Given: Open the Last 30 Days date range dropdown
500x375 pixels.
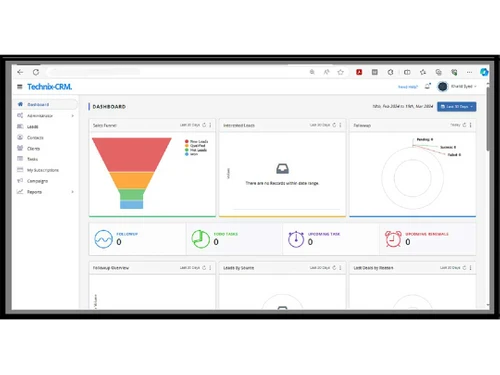Looking at the screenshot, I should tap(457, 107).
